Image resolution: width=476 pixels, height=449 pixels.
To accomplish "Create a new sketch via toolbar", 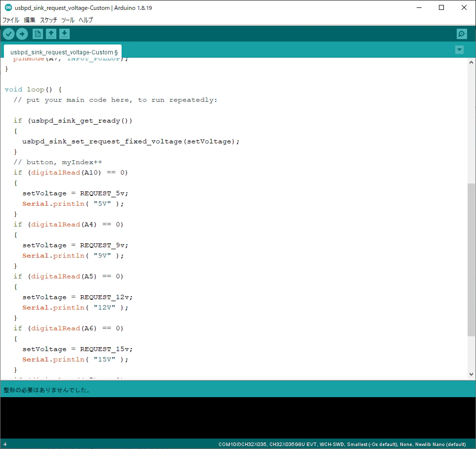I will [x=38, y=34].
